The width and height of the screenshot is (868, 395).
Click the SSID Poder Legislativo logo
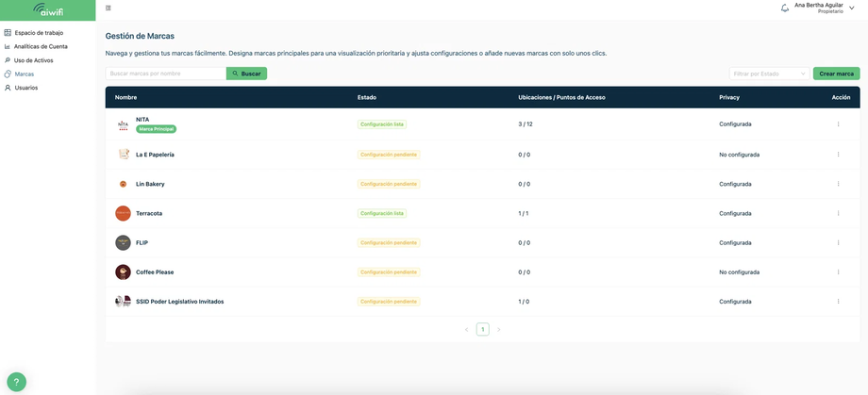[123, 302]
